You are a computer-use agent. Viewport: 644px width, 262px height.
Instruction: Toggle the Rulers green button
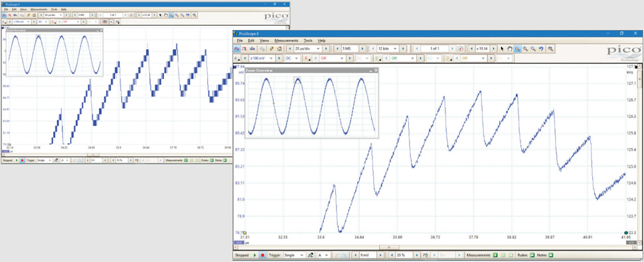point(532,255)
